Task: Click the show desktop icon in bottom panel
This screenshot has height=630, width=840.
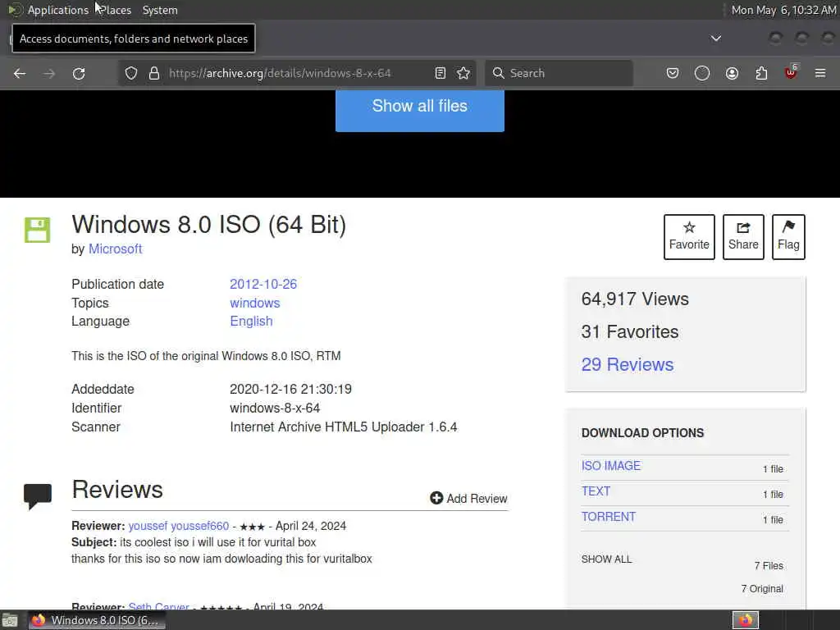Action: coord(10,620)
